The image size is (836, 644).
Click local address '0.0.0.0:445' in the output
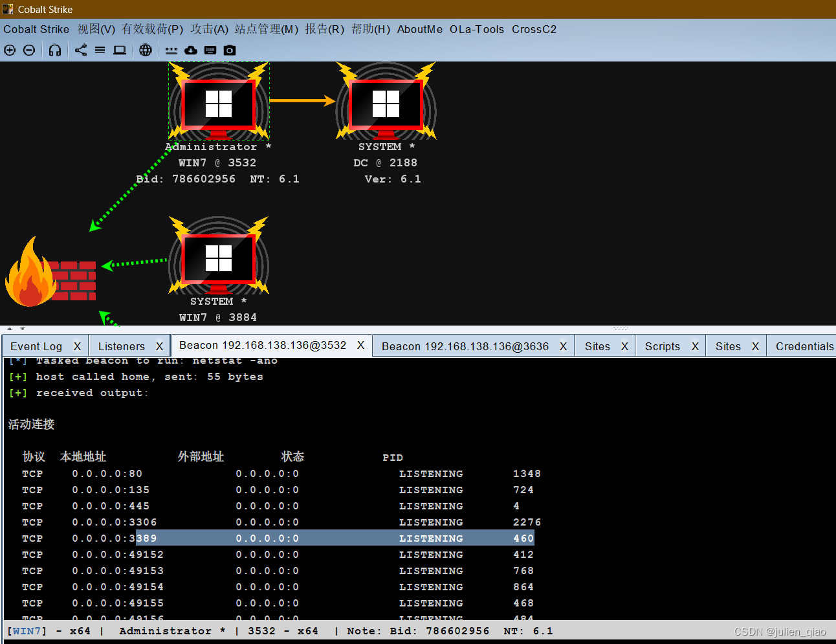coord(111,506)
